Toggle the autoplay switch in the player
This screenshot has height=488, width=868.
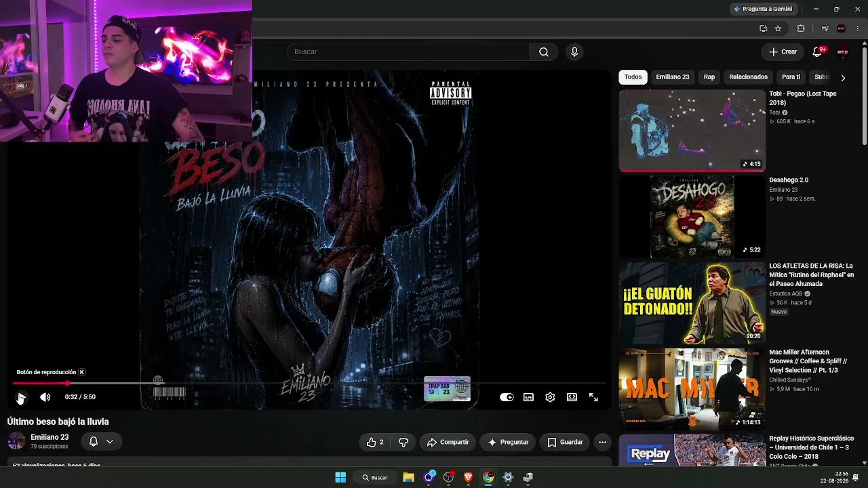click(507, 397)
